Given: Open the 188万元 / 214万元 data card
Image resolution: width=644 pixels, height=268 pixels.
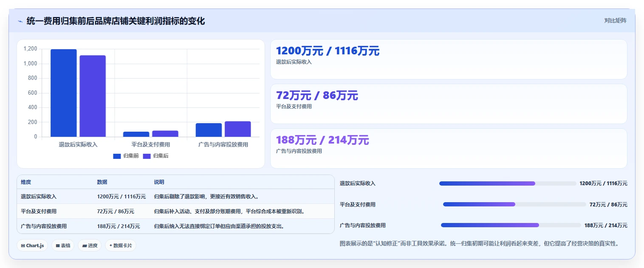Looking at the screenshot, I should tap(449, 148).
